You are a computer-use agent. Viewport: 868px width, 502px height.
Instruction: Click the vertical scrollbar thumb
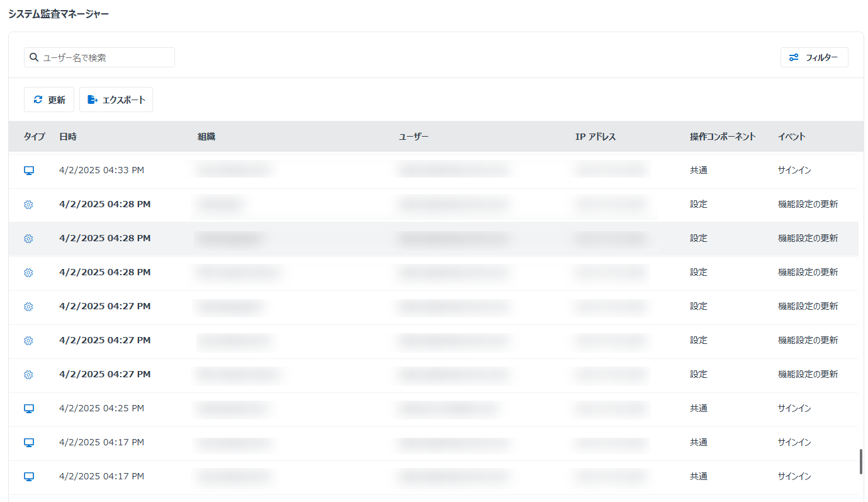[x=860, y=462]
